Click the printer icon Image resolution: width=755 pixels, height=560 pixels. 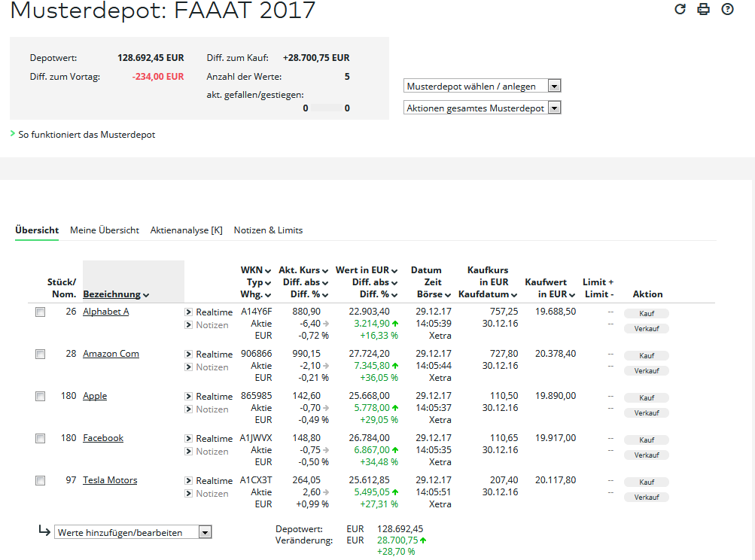pyautogui.click(x=704, y=9)
